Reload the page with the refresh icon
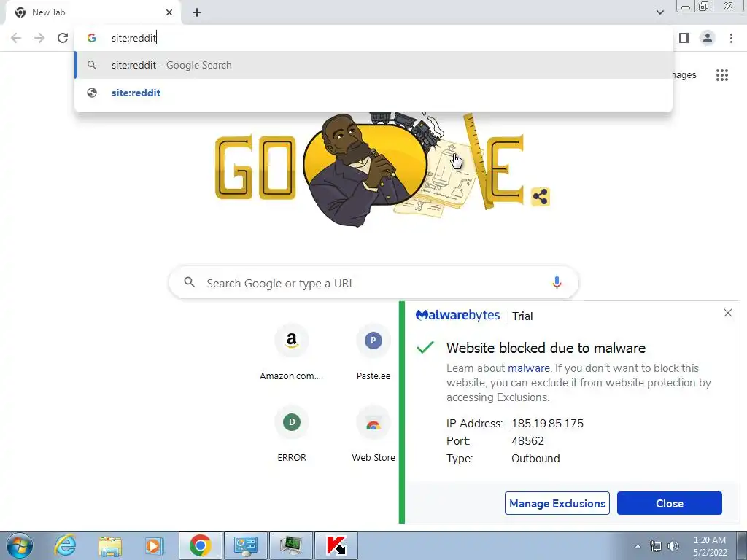 tap(63, 38)
